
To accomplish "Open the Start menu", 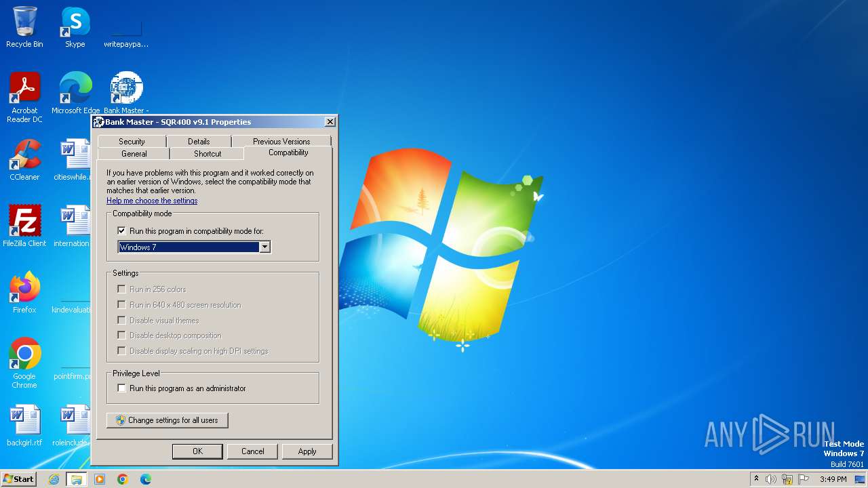I will [18, 479].
